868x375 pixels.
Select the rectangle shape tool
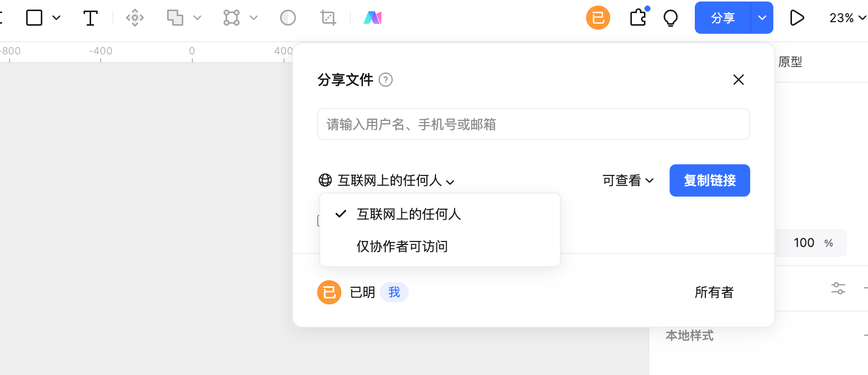[34, 18]
